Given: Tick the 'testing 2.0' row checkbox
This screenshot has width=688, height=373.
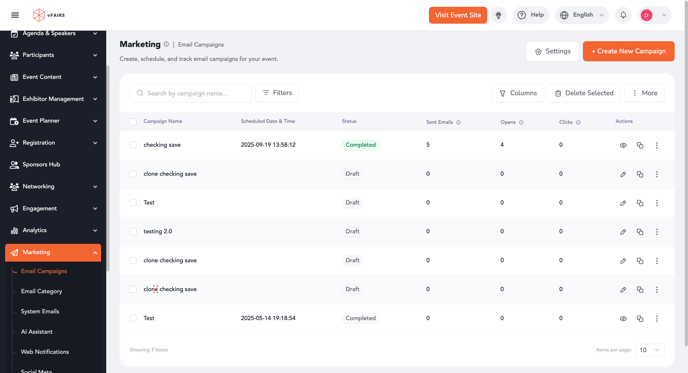Looking at the screenshot, I should pyautogui.click(x=133, y=231).
